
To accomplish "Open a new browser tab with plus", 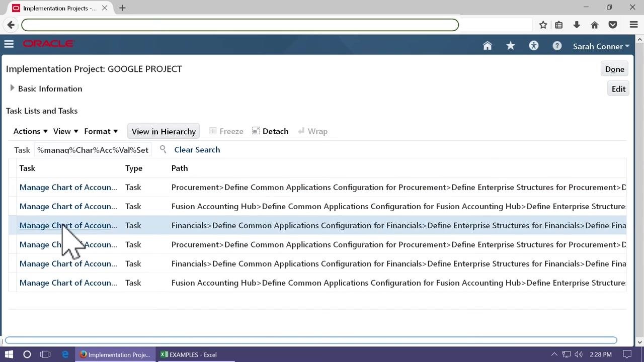I will click(x=122, y=8).
